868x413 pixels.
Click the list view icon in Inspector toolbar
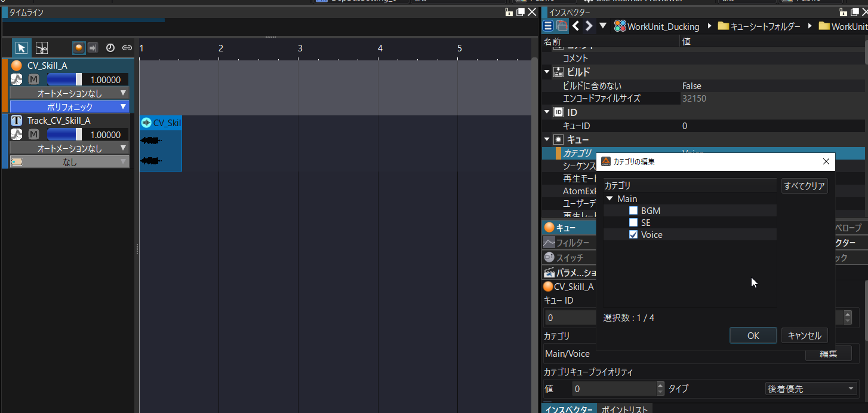point(547,26)
